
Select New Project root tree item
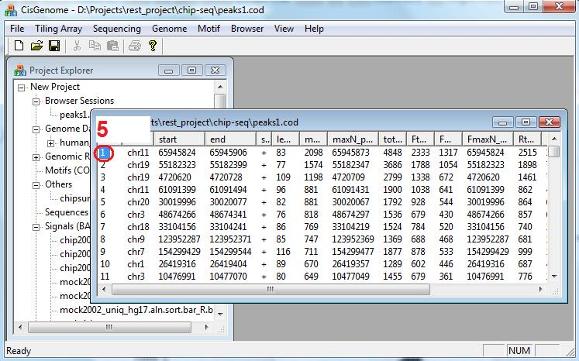(55, 87)
